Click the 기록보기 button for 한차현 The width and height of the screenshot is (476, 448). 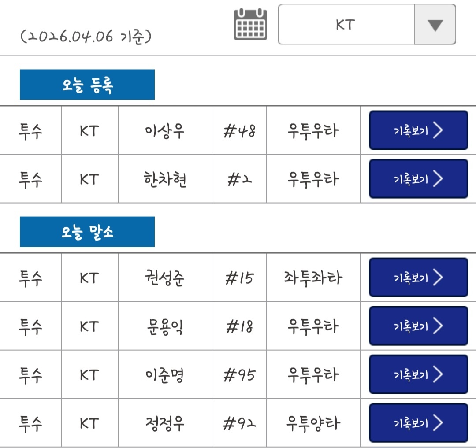[418, 179]
